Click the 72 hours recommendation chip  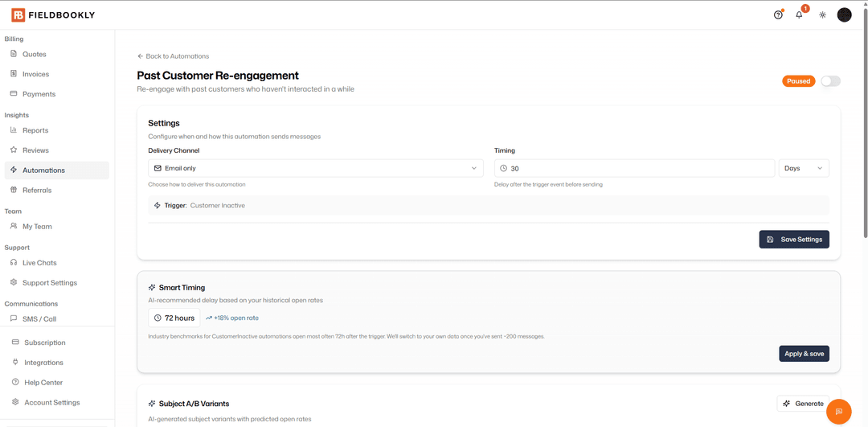(174, 318)
